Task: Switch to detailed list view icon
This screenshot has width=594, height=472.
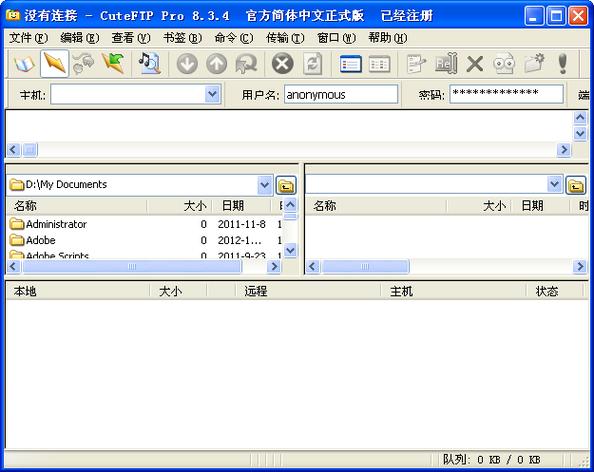Action: (350, 64)
